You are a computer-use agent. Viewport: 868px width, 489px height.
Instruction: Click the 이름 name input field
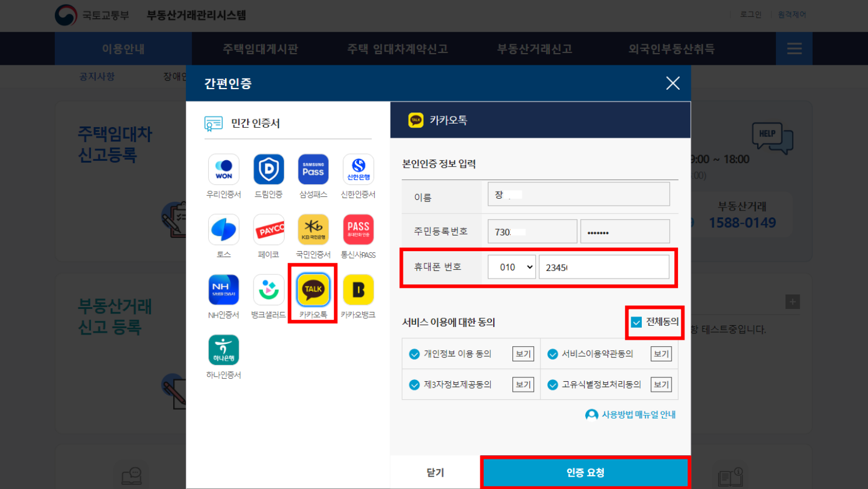pos(579,194)
